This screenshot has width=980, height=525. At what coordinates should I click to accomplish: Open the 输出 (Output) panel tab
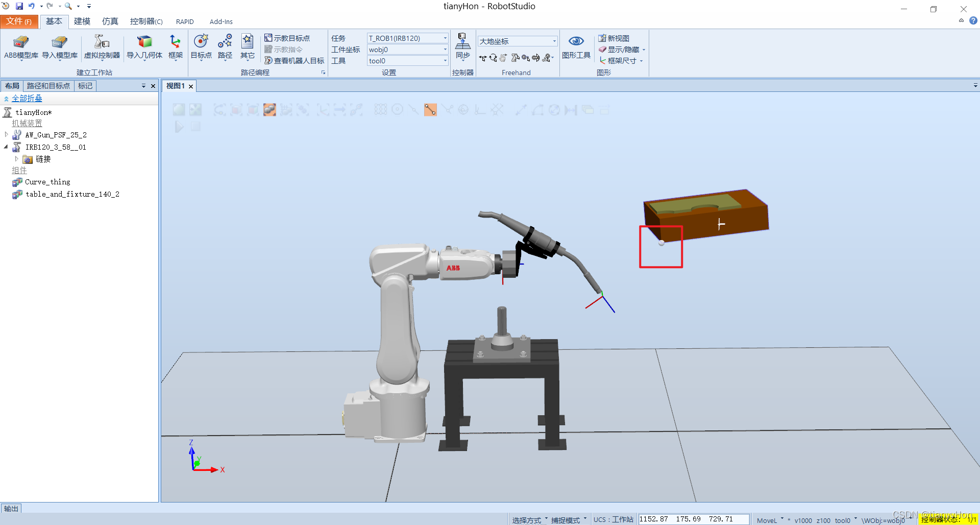[x=11, y=508]
